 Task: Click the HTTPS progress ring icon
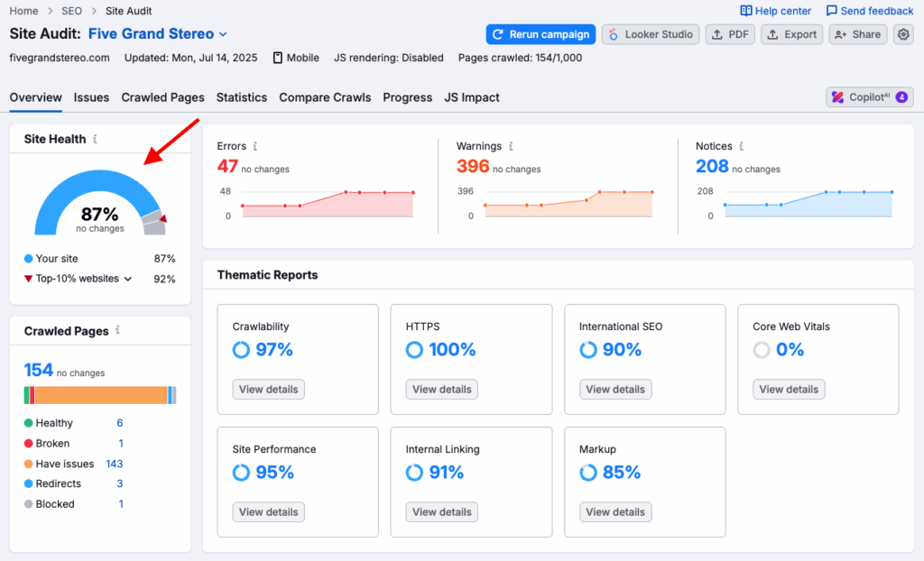(x=414, y=350)
